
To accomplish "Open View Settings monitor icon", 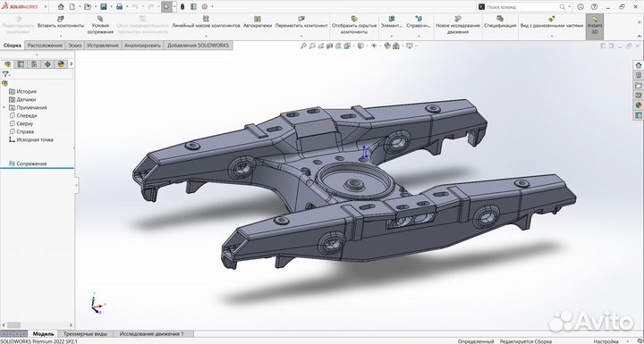I will (410, 46).
